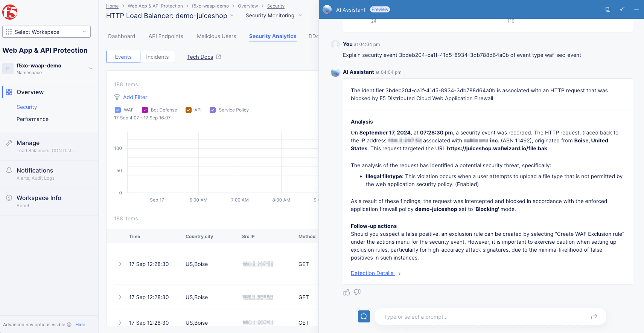Viewport: 644px width, 333px height.
Task: Click the Country,city column header
Action: coord(199,237)
